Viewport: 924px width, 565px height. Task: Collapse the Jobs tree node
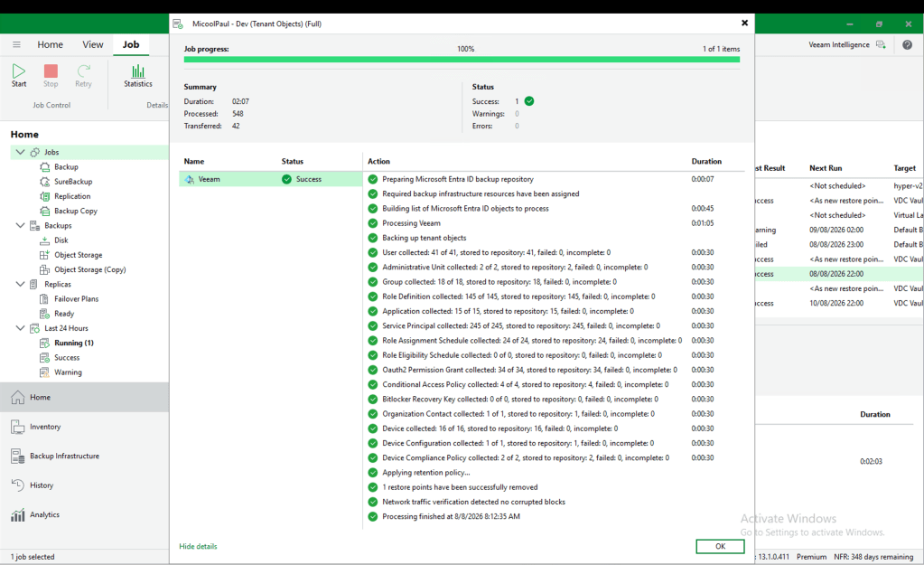(20, 152)
